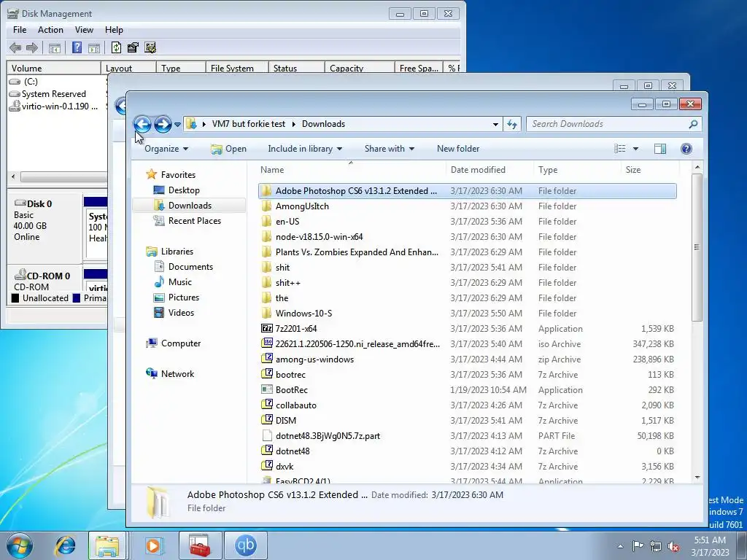
Task: Open the view options dropdown arrow
Action: pyautogui.click(x=635, y=149)
